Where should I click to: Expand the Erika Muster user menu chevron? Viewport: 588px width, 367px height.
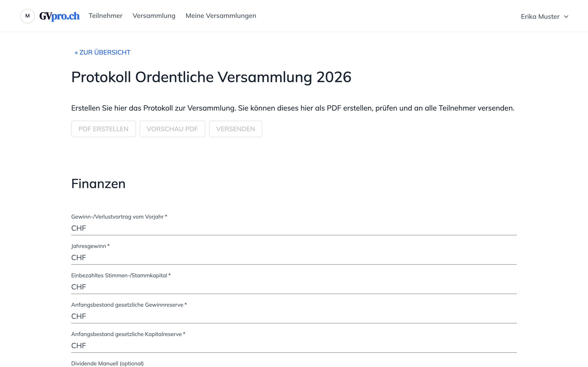click(x=566, y=16)
